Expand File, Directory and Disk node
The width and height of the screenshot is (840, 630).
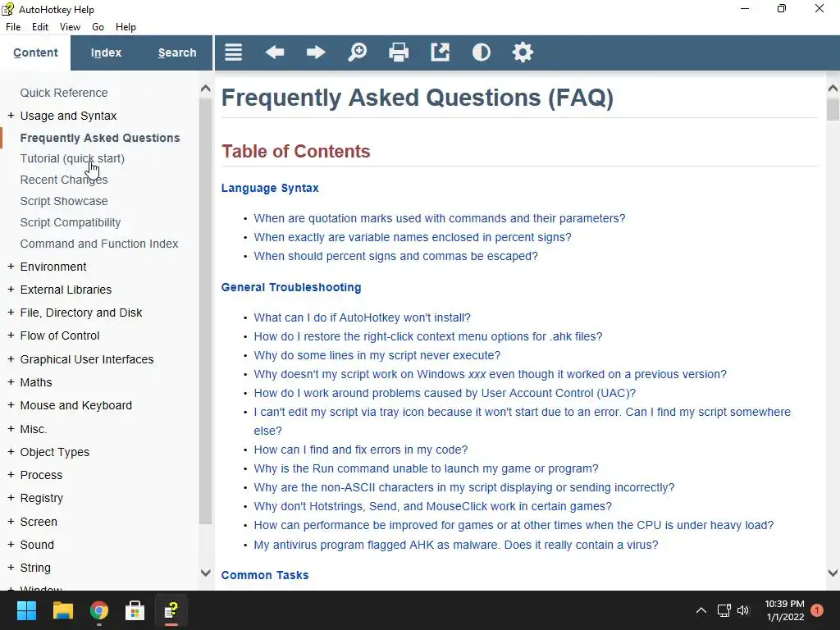(x=11, y=313)
